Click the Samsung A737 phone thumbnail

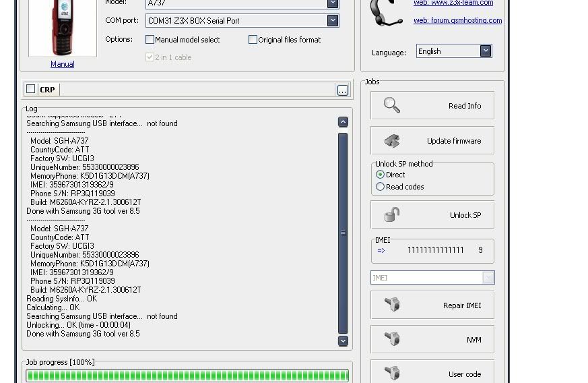point(62,27)
